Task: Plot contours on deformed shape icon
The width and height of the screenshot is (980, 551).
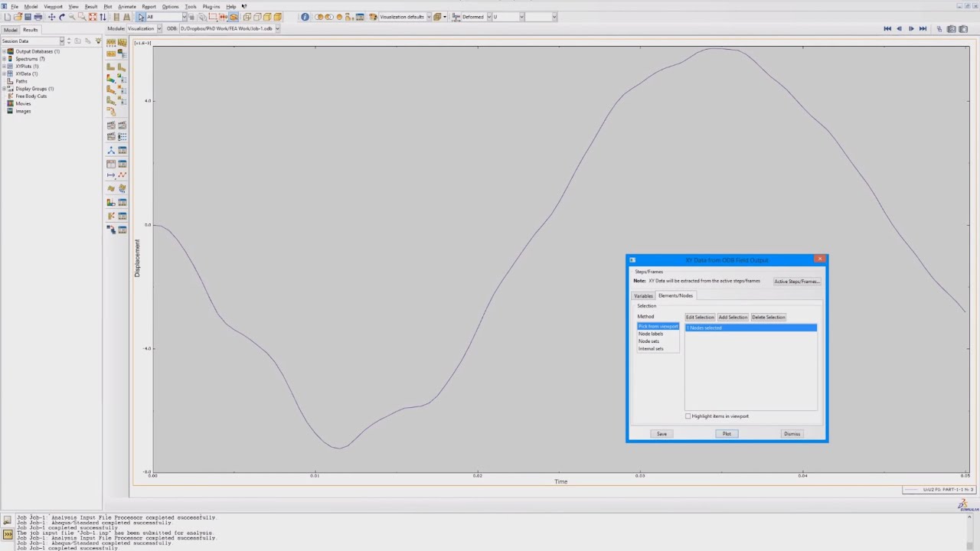Action: tap(111, 77)
